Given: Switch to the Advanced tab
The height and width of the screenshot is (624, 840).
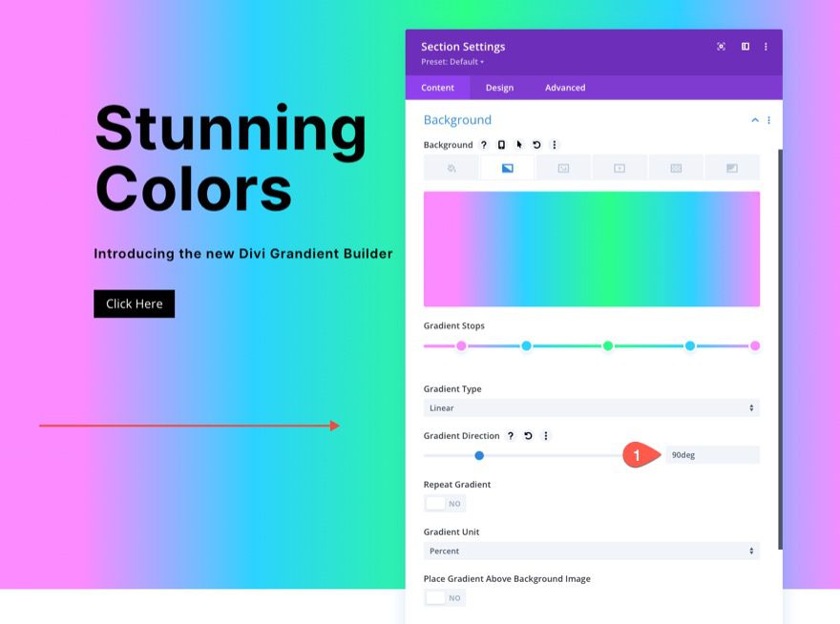Looking at the screenshot, I should (565, 88).
